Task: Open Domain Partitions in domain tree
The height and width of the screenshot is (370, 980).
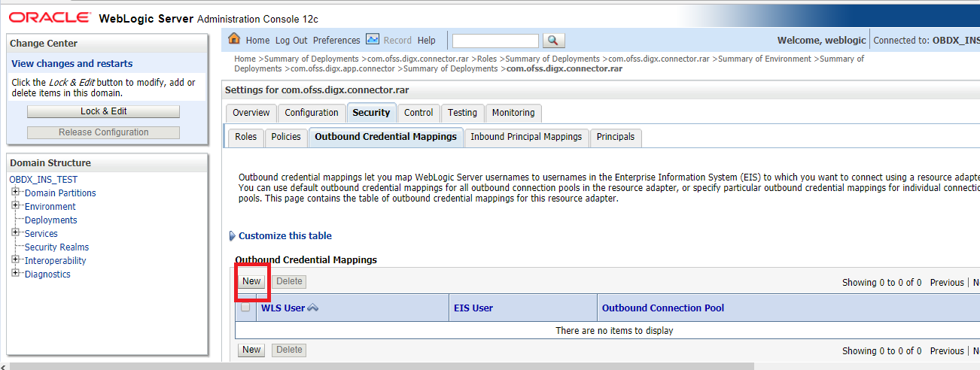Action: [60, 193]
